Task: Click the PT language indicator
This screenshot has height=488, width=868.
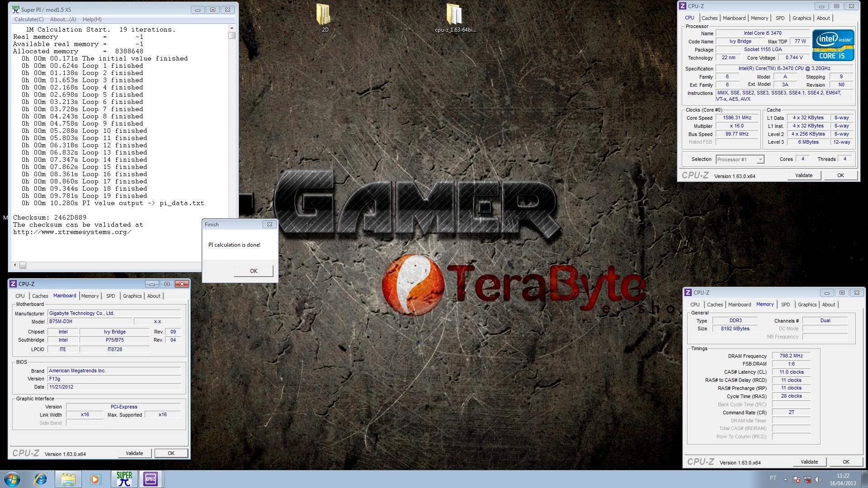Action: point(773,478)
